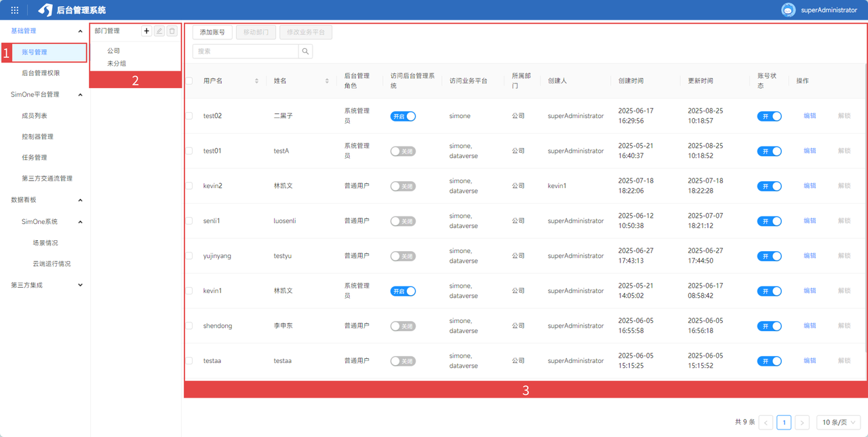The width and height of the screenshot is (868, 437).
Task: Click 编辑 link for yujinyang row
Action: pos(809,256)
